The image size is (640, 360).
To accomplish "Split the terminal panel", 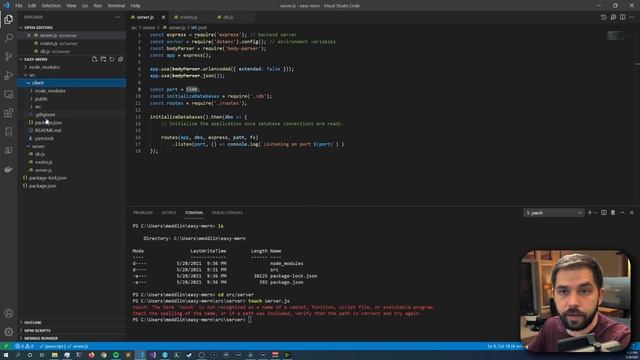I will click(x=604, y=213).
